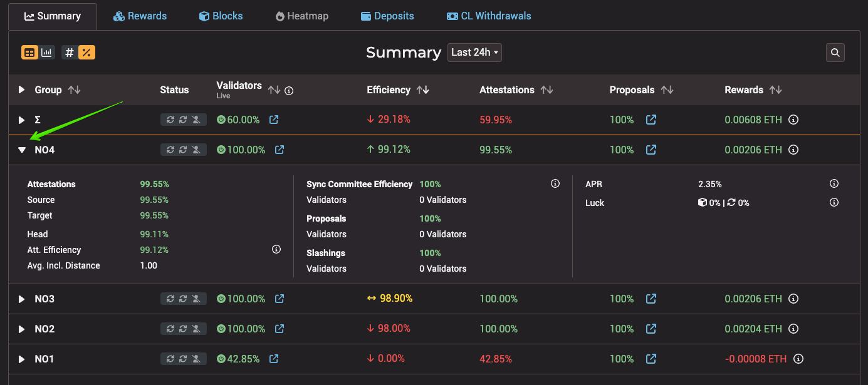The height and width of the screenshot is (385, 868).
Task: Open the CL Withdrawals tab
Action: coord(489,16)
